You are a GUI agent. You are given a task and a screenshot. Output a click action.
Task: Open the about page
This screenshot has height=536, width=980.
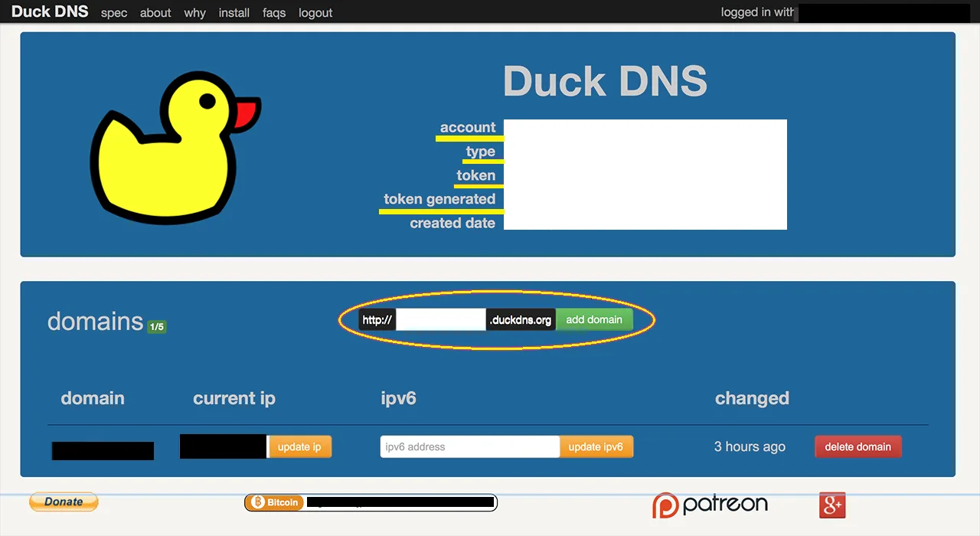point(155,13)
